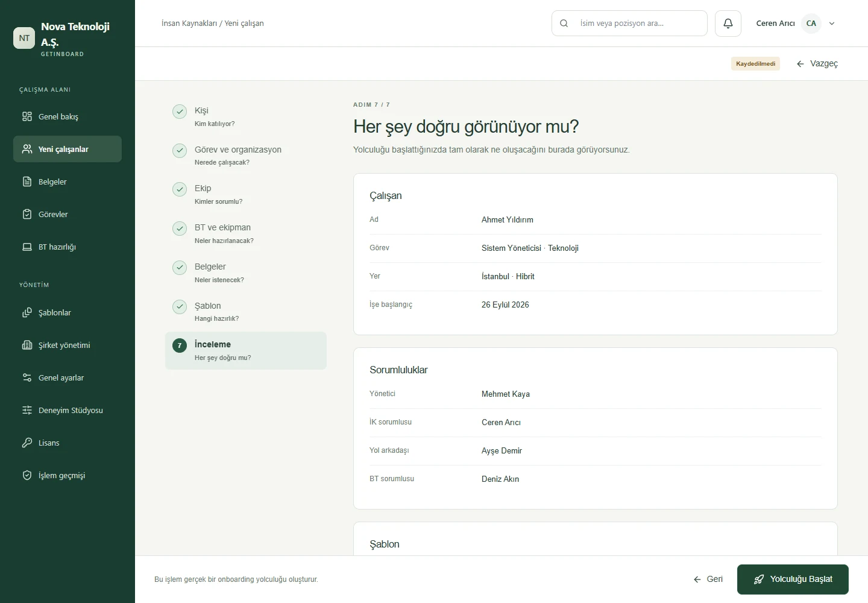This screenshot has width=868, height=603.
Task: Click the BT hazırlığı laptop icon
Action: click(x=27, y=247)
